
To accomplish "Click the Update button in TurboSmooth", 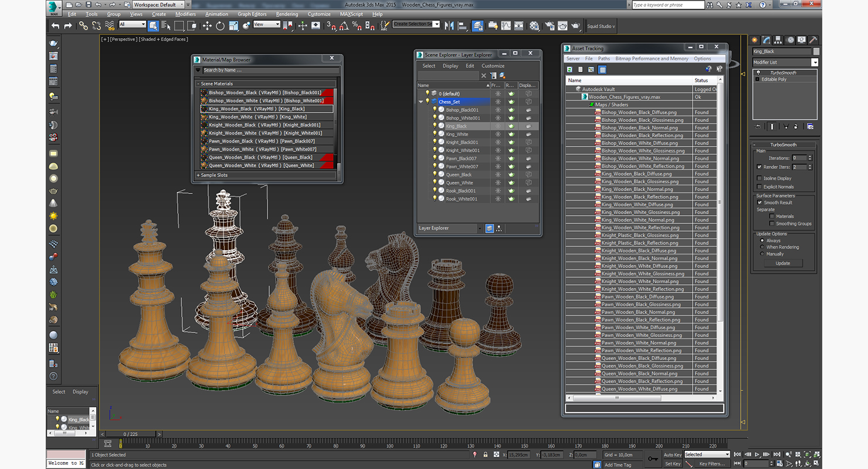I will [783, 263].
